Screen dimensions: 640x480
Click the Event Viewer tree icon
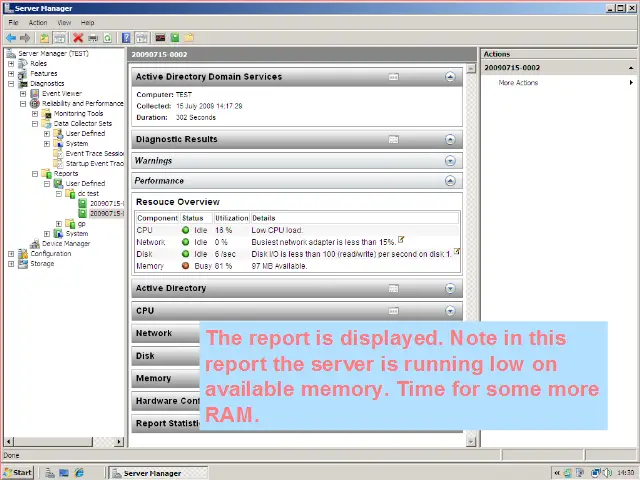click(x=35, y=93)
